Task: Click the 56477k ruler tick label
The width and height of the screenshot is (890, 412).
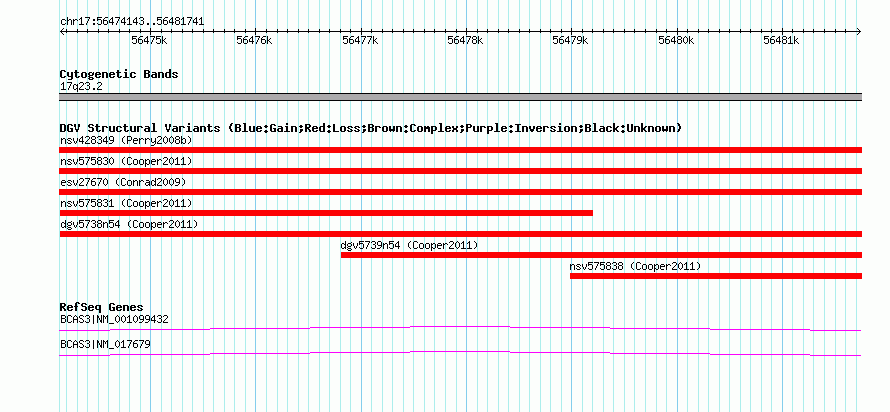Action: [360, 40]
